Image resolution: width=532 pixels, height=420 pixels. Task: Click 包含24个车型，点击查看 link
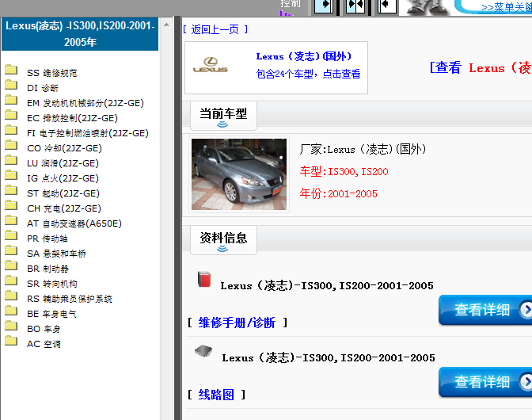coord(308,74)
